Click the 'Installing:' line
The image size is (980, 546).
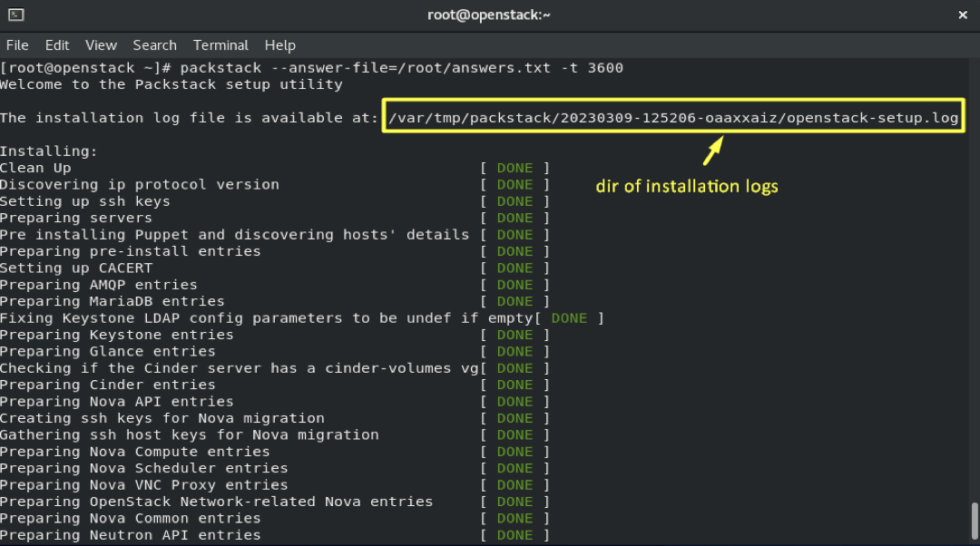click(49, 151)
